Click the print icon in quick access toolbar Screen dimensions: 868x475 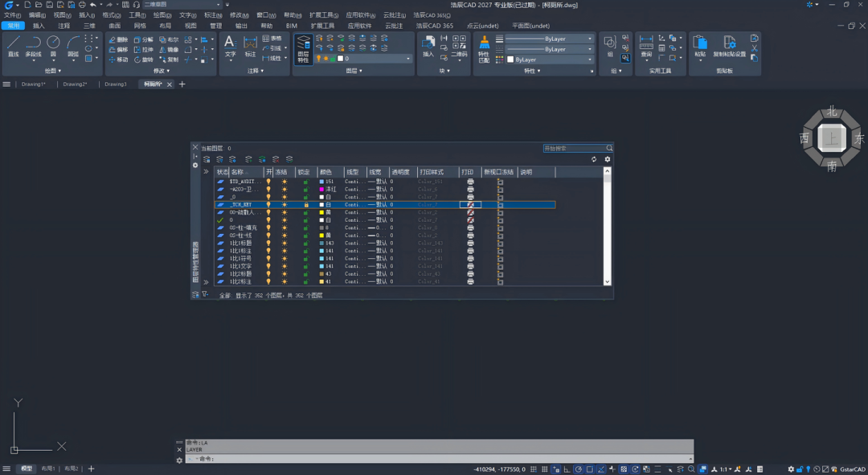point(82,5)
